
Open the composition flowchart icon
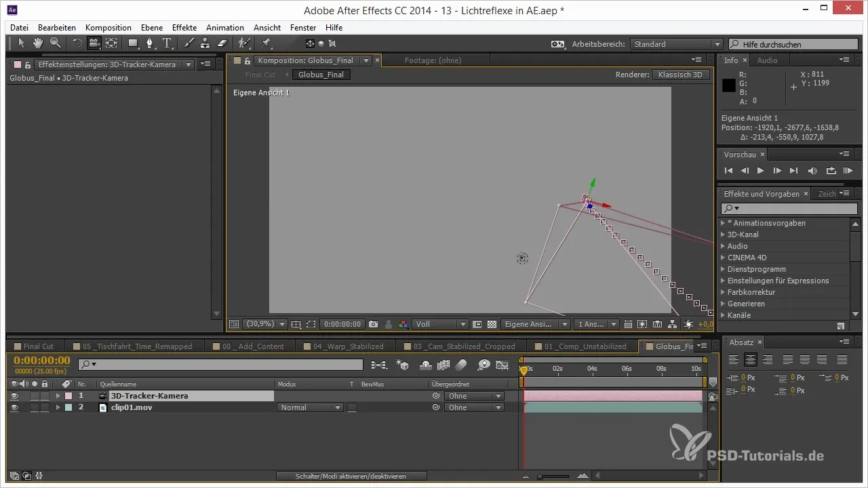pos(673,325)
